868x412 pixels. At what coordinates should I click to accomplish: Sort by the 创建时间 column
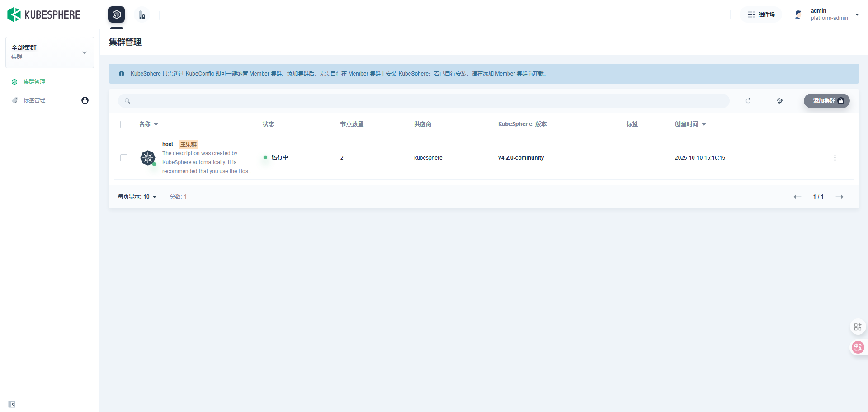tap(690, 124)
